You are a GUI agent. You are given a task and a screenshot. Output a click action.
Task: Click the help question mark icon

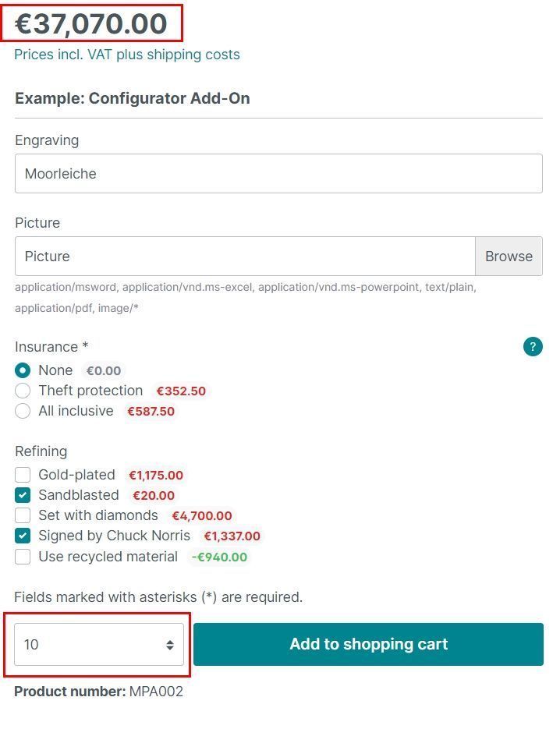click(533, 347)
